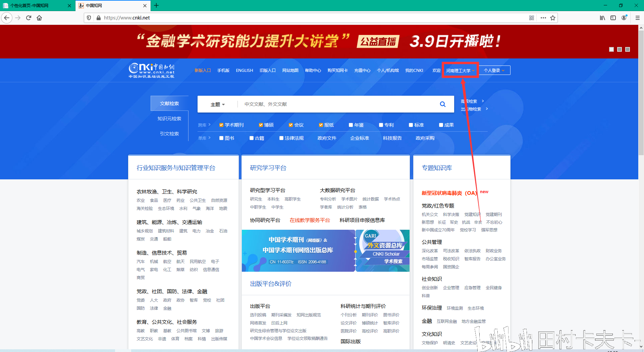Open the page actions three-dots icon
The image size is (644, 352).
543,18
